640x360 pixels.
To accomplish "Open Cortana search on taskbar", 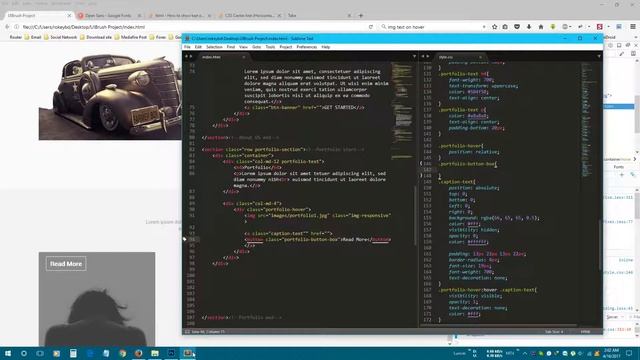I will point(24,353).
